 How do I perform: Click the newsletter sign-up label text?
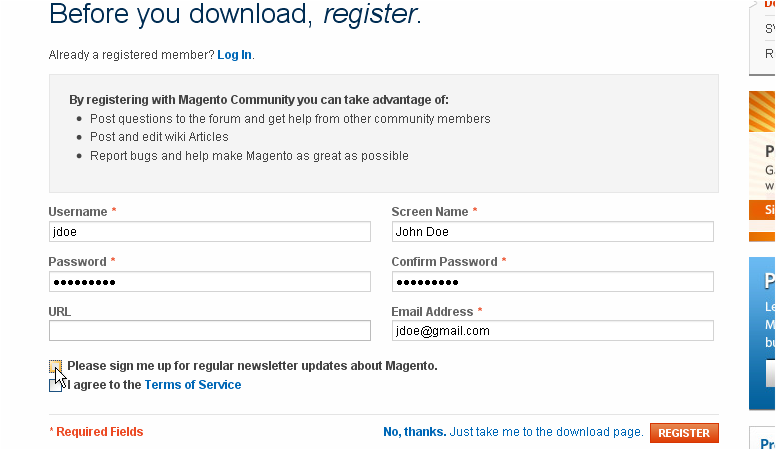point(252,366)
